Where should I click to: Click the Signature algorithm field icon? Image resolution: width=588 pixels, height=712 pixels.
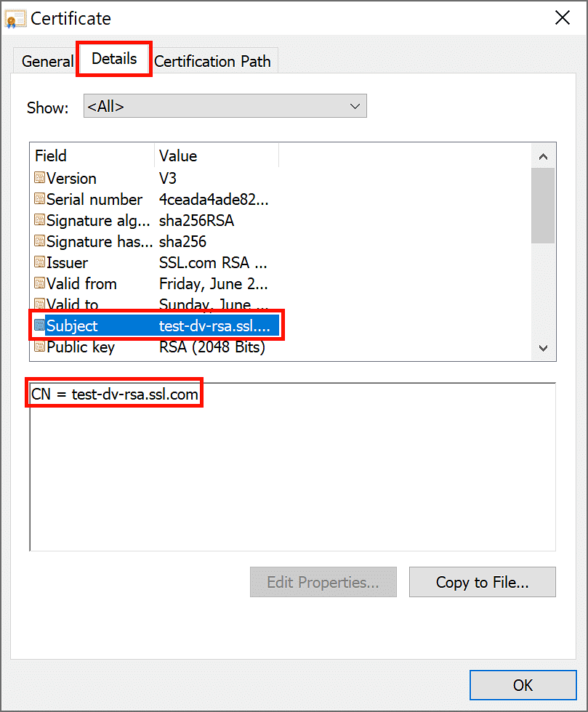[39, 220]
